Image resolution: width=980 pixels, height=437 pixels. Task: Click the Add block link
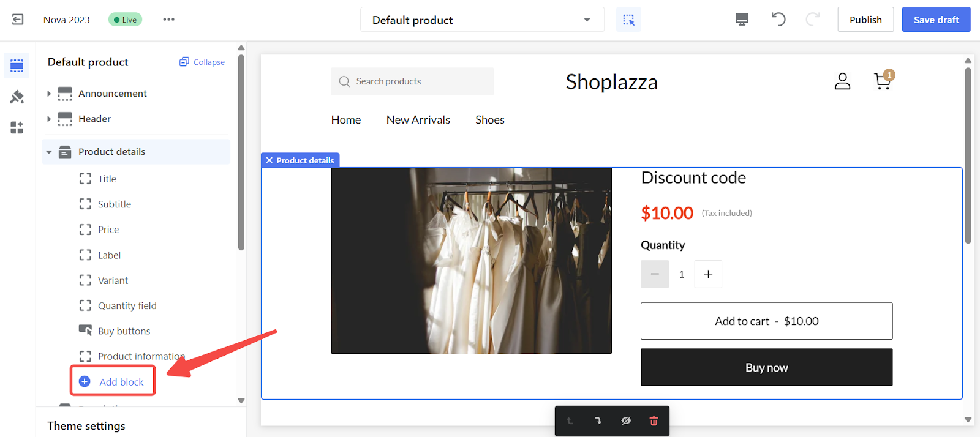point(121,382)
